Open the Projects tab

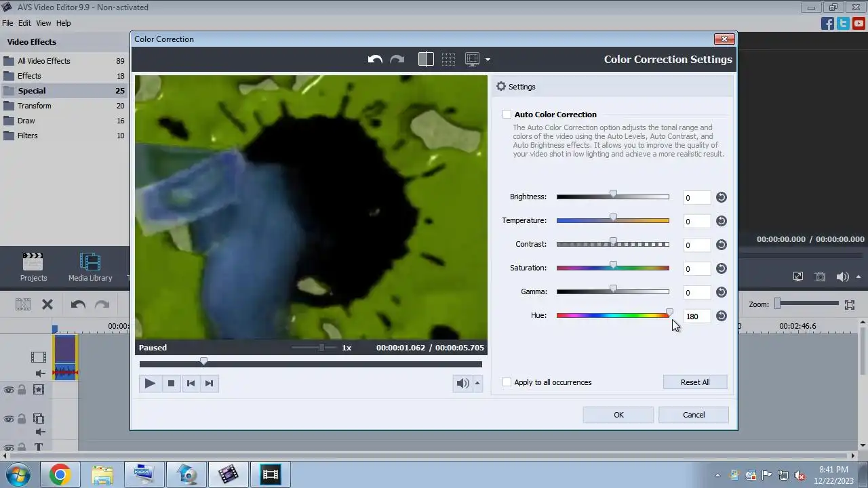point(33,267)
